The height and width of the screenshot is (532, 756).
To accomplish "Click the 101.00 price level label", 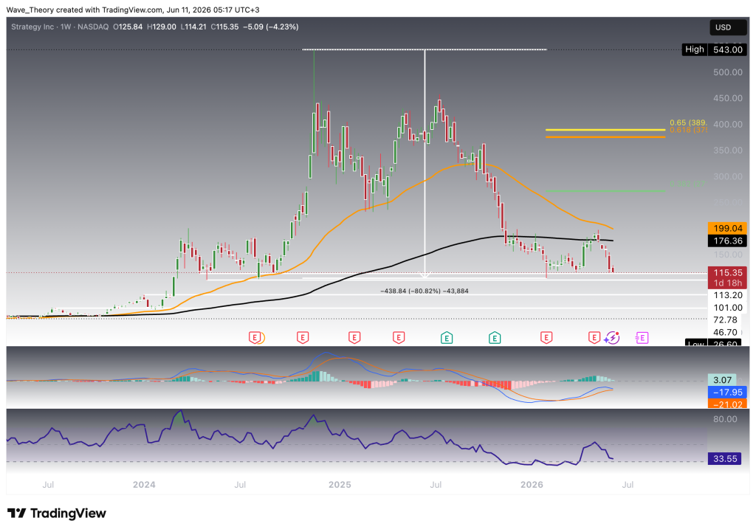I will pyautogui.click(x=727, y=308).
